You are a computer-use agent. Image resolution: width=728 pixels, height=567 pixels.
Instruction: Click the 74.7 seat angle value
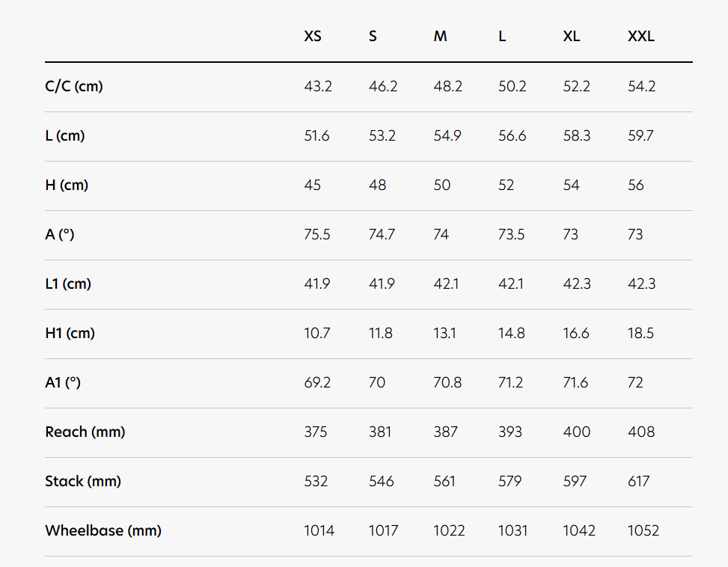[x=382, y=234]
